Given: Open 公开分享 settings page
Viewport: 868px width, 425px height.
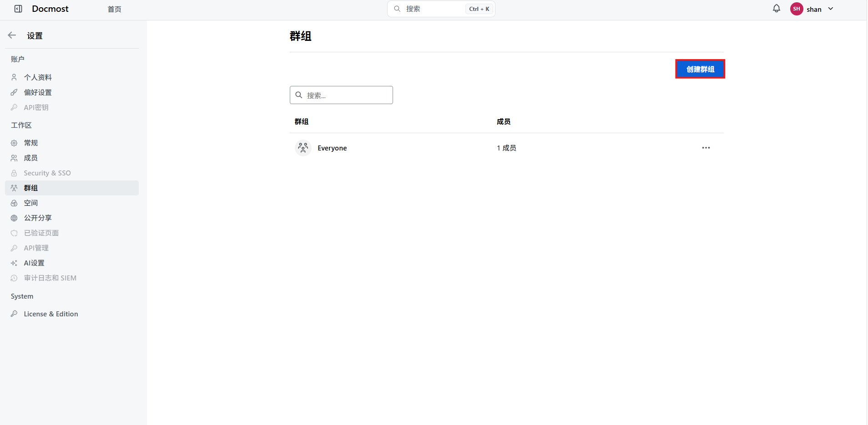Looking at the screenshot, I should coord(72,218).
